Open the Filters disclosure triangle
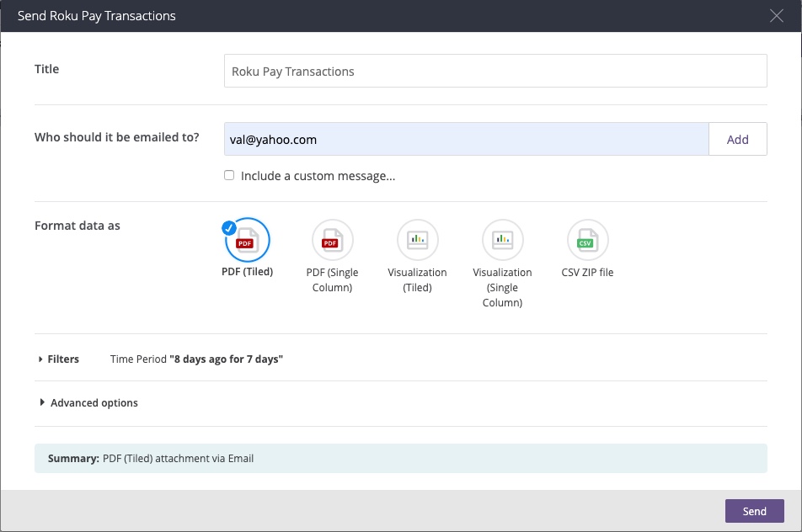The image size is (802, 532). [43, 359]
